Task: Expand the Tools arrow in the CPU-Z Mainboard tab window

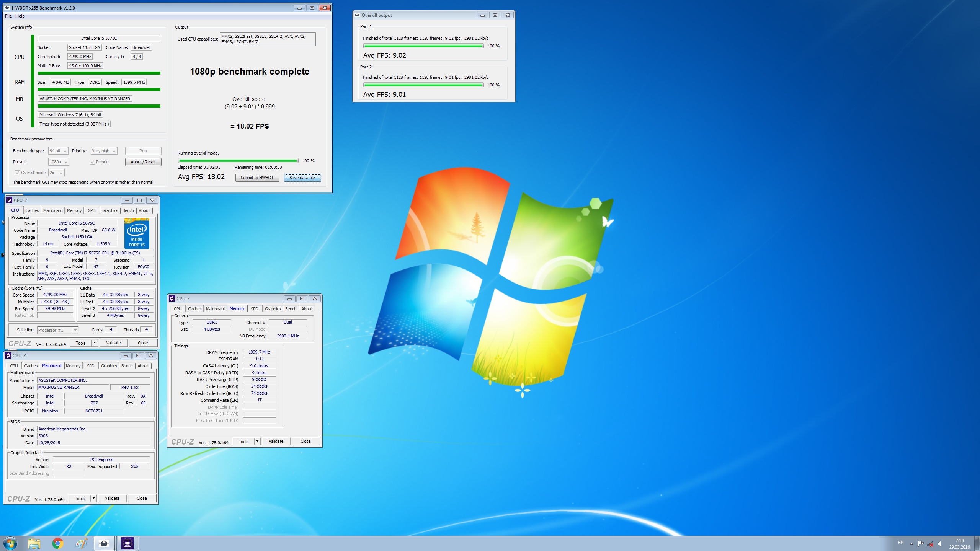Action: tap(93, 498)
